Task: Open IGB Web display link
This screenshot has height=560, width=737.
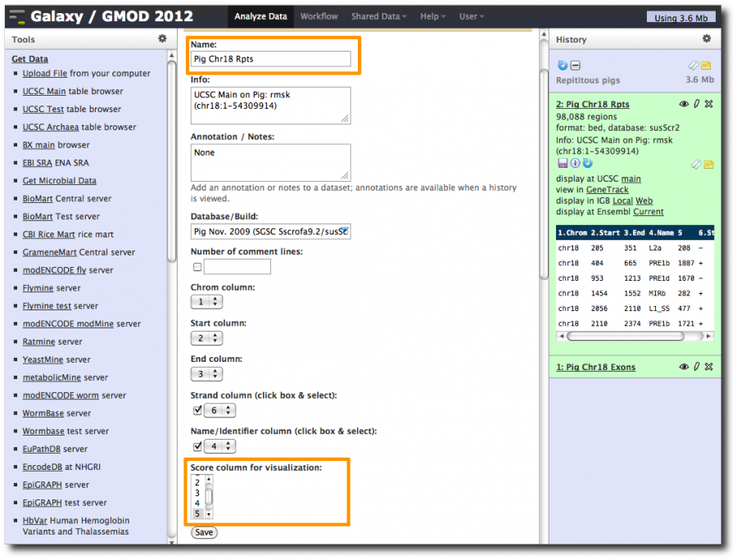Action: (644, 201)
